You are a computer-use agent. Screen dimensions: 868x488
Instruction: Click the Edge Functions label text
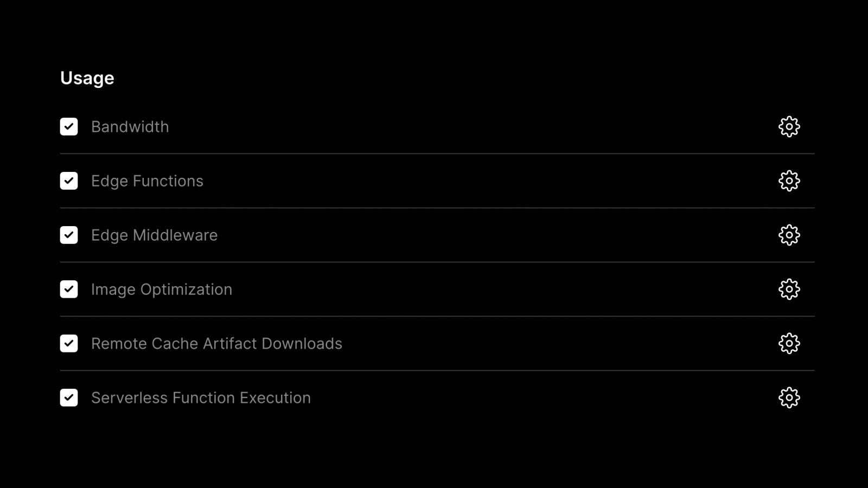(x=147, y=181)
